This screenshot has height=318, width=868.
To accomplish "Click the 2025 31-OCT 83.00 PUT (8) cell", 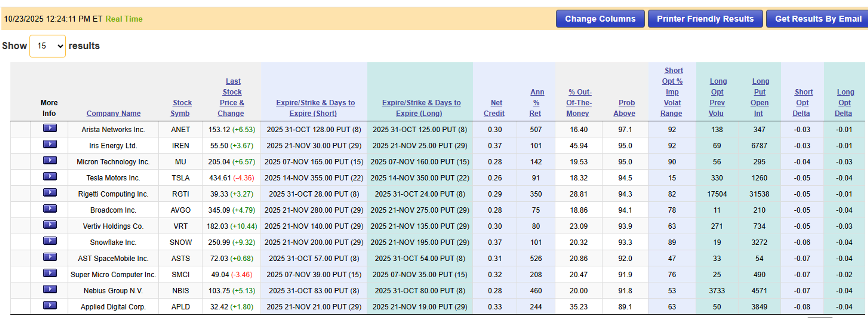I will (314, 291).
